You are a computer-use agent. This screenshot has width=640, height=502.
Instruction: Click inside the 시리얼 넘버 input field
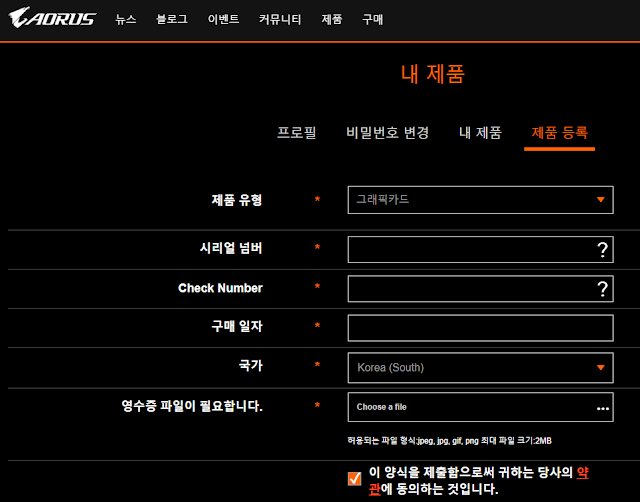click(480, 249)
